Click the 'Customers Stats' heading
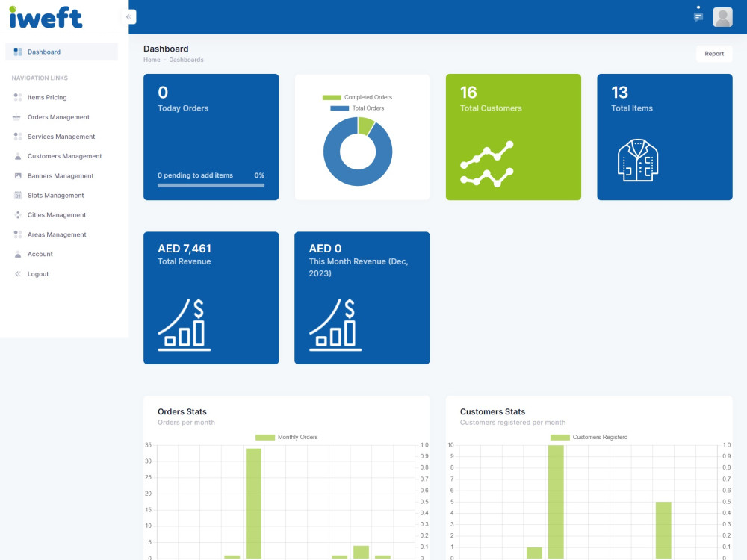The height and width of the screenshot is (560, 747). [x=492, y=412]
